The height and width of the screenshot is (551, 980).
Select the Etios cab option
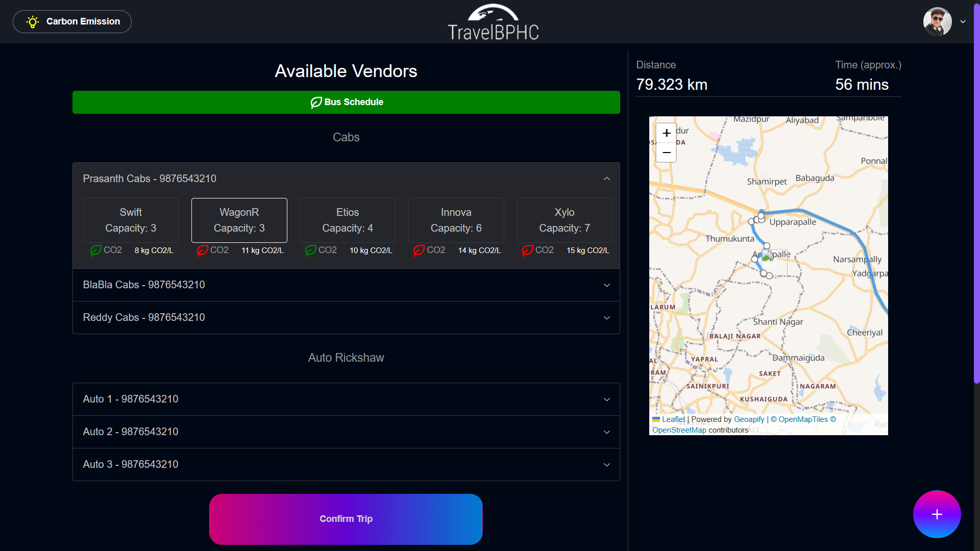[348, 220]
